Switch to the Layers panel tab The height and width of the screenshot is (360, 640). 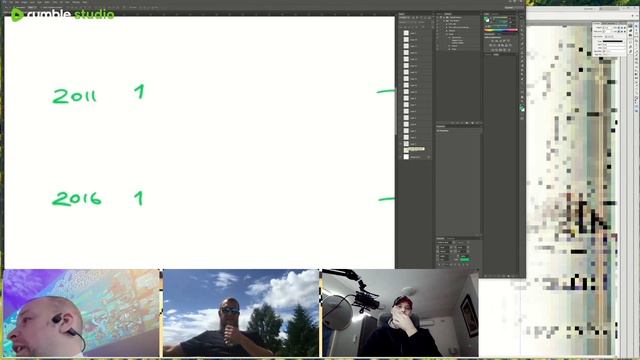click(402, 14)
